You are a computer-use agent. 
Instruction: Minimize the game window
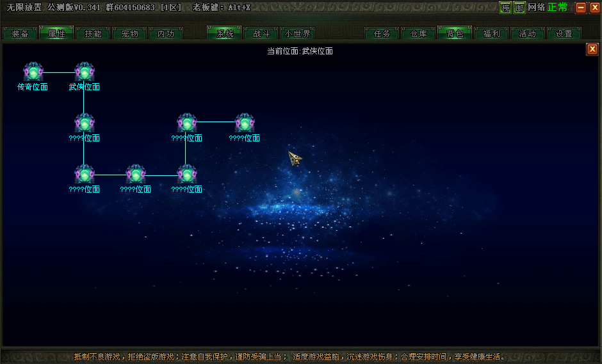(x=581, y=8)
